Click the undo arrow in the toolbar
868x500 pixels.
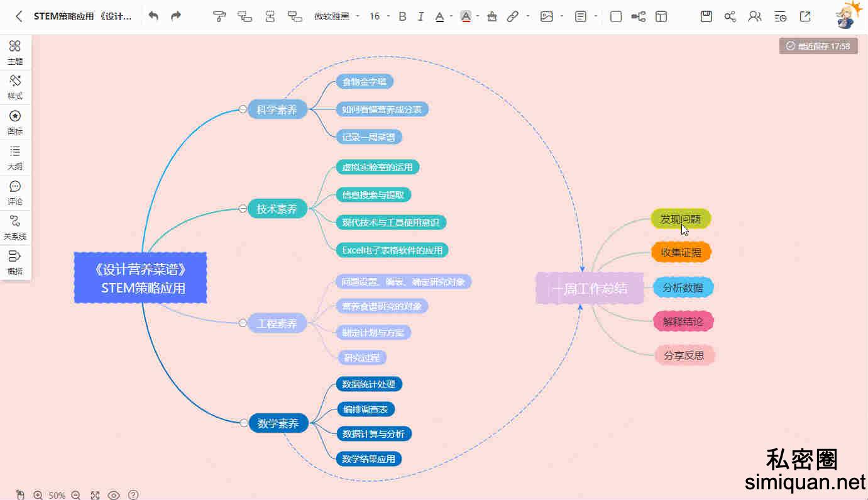[x=153, y=16]
